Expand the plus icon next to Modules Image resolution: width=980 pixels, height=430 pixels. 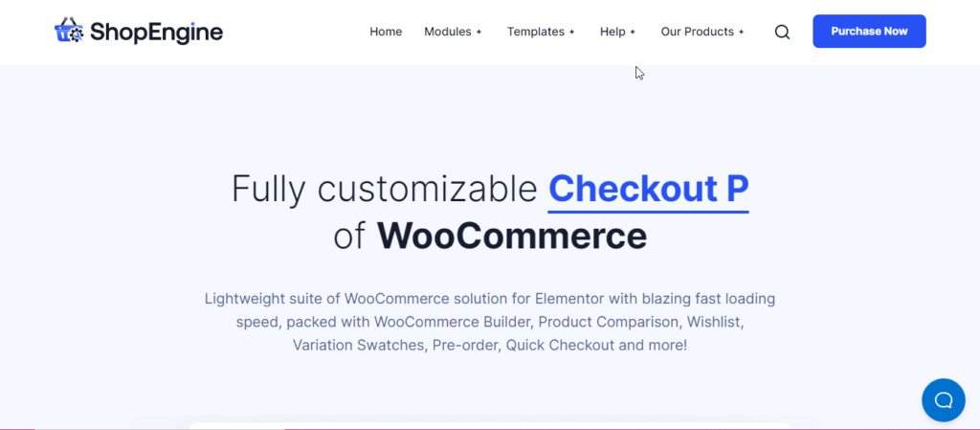tap(479, 32)
